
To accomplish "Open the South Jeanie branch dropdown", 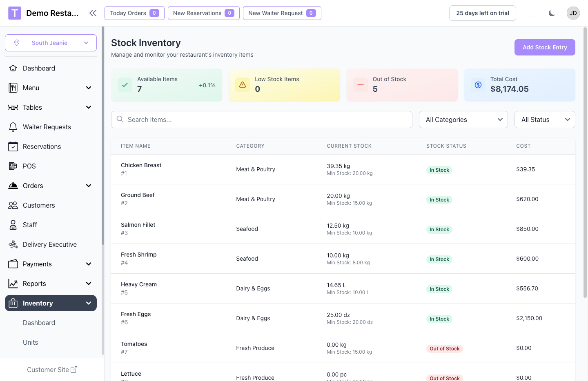I will tap(51, 43).
